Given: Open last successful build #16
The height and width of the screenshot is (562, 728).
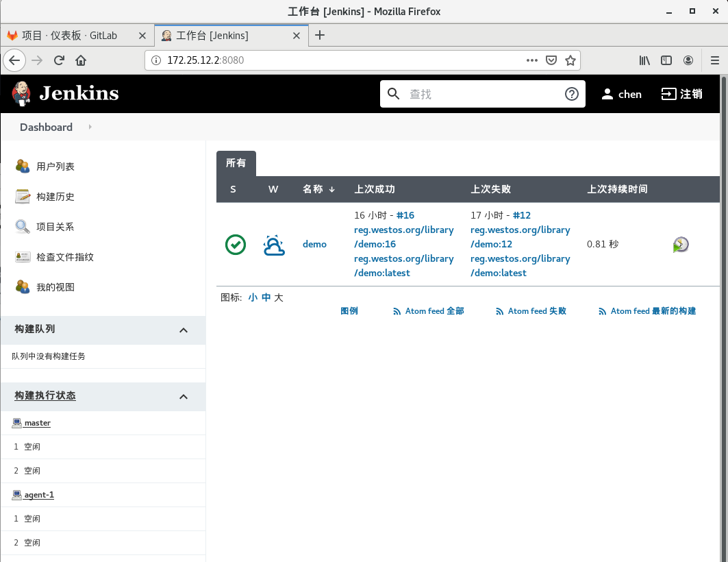Looking at the screenshot, I should pos(405,215).
